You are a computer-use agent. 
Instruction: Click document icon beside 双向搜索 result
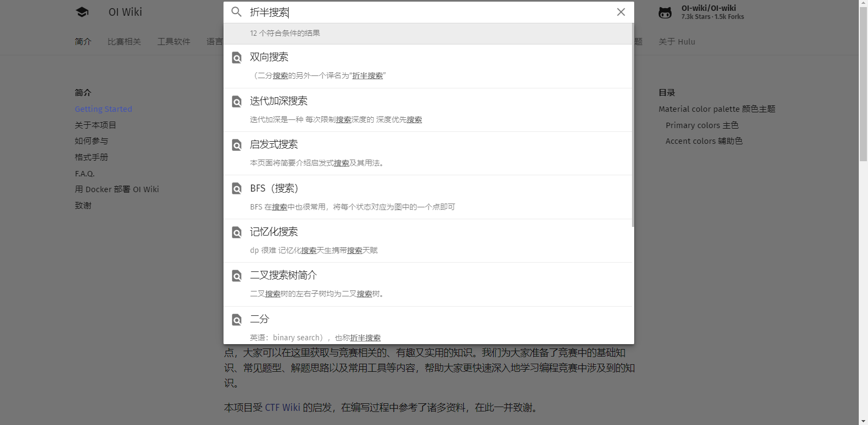pyautogui.click(x=237, y=58)
